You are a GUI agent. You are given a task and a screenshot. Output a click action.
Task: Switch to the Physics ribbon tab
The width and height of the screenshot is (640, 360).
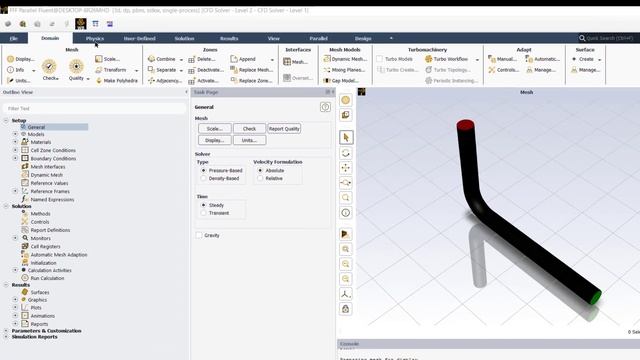tap(95, 38)
